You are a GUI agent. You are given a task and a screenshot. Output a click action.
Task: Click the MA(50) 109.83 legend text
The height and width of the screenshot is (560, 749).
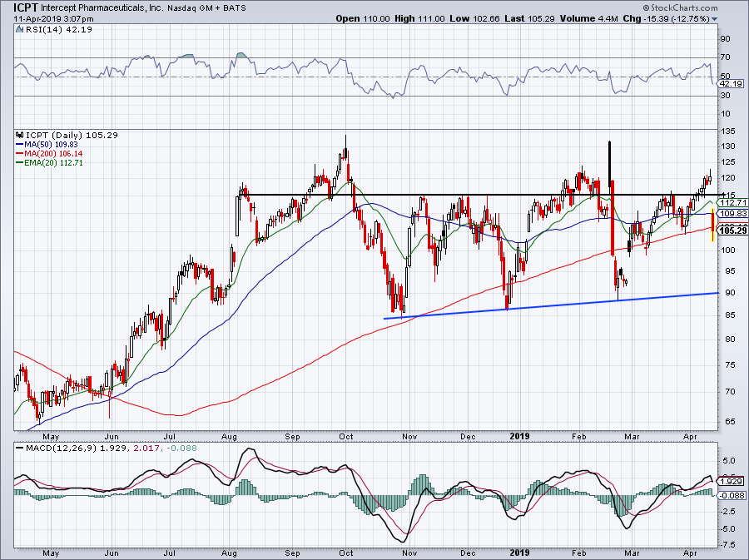51,144
